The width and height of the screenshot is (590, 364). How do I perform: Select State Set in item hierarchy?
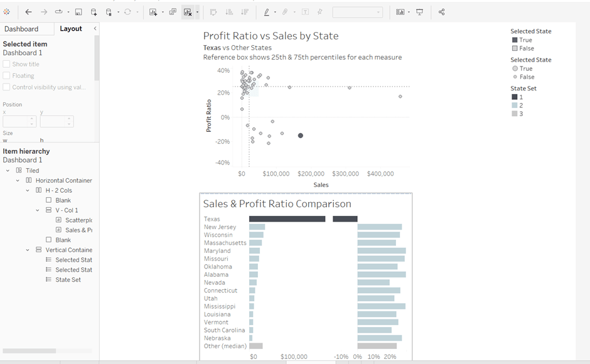pos(68,280)
